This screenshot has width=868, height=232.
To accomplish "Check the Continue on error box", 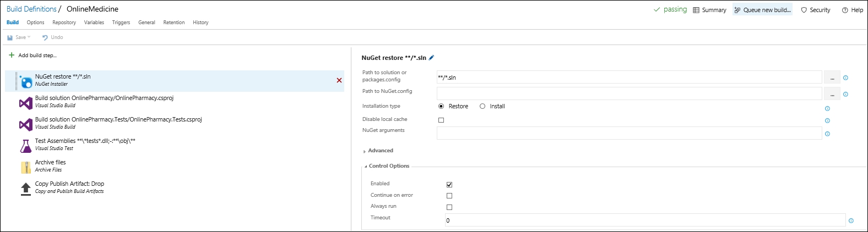I will click(449, 196).
